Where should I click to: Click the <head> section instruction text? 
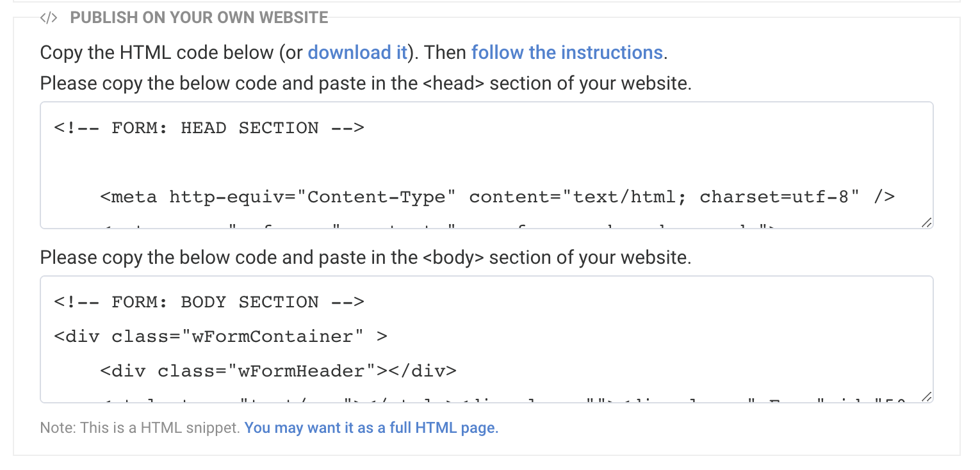[x=366, y=84]
